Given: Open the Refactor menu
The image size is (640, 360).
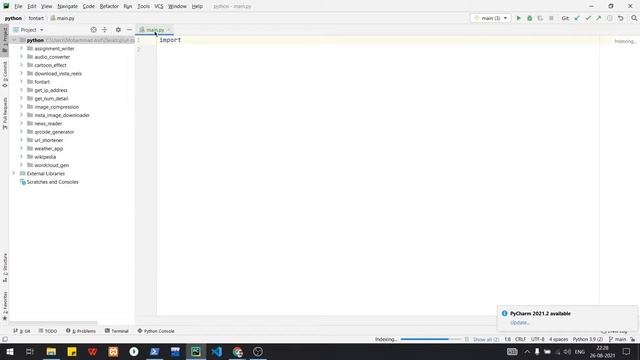Looking at the screenshot, I should (109, 6).
